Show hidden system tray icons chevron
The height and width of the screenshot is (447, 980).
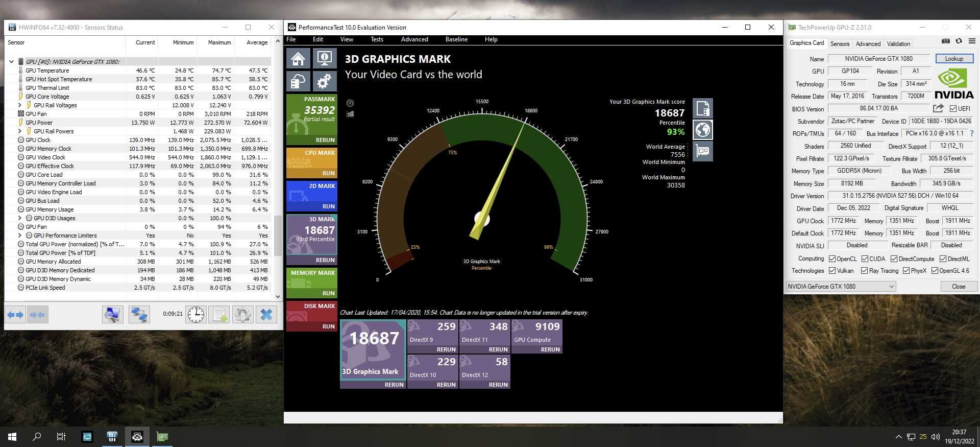(x=898, y=437)
